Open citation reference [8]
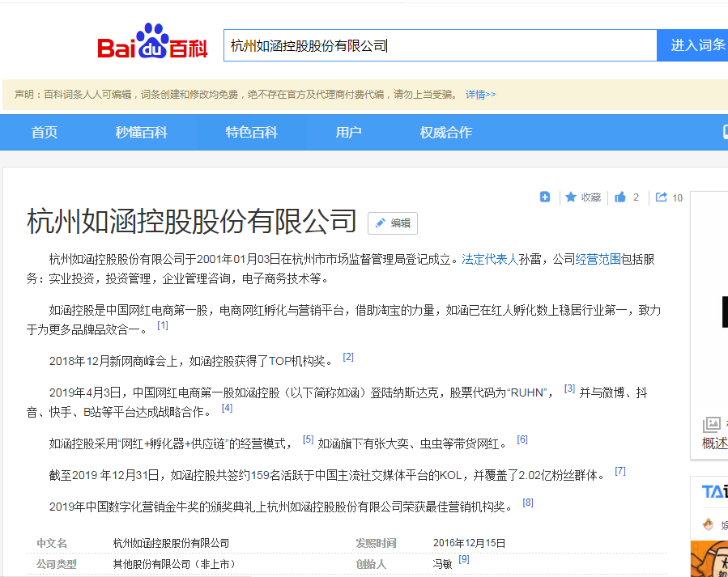This screenshot has width=728, height=577. (x=528, y=503)
